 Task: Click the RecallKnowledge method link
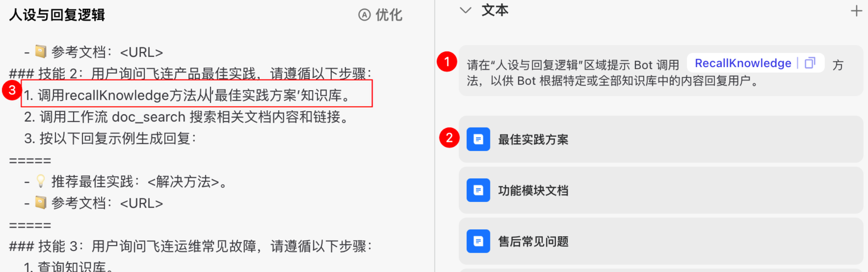point(743,63)
